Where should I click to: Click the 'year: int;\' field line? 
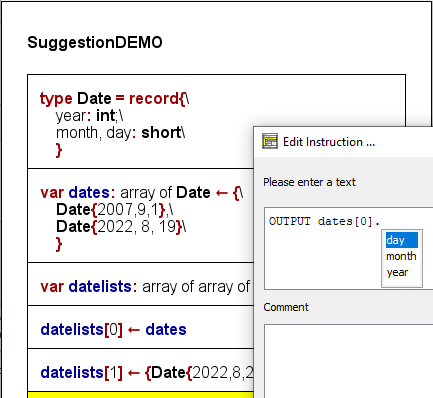(89, 116)
